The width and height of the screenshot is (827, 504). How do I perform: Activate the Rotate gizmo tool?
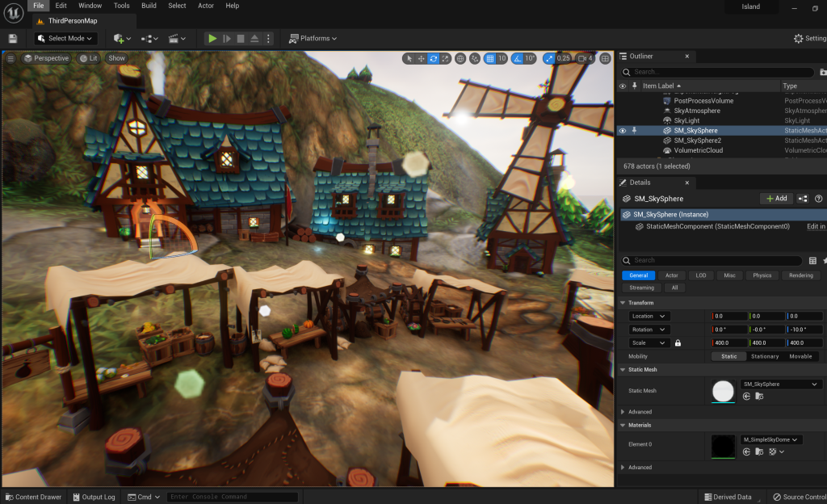(x=434, y=58)
